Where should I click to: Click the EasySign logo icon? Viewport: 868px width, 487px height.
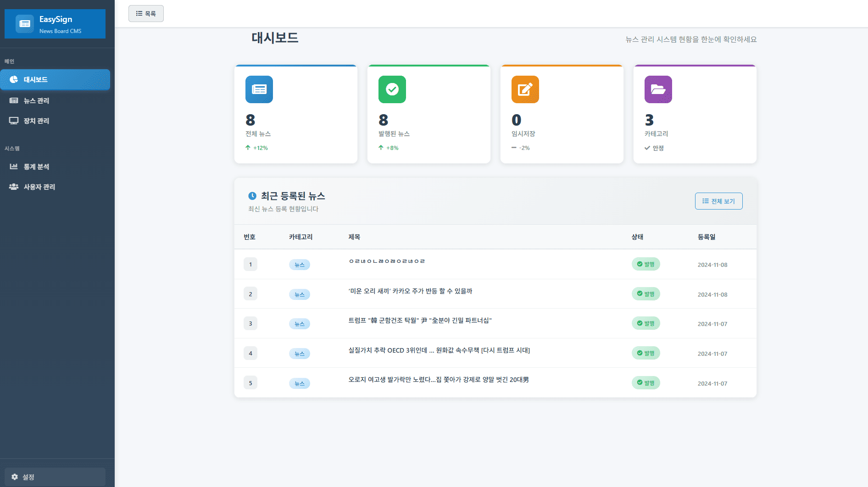(x=25, y=24)
